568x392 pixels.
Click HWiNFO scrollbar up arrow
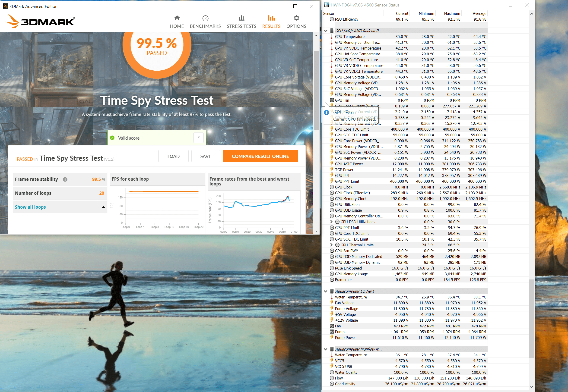tap(531, 14)
